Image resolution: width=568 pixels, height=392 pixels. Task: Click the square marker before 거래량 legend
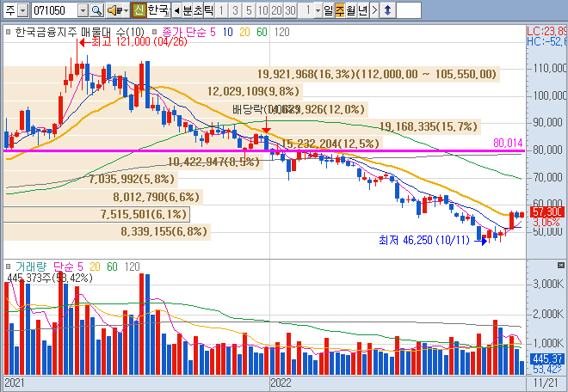click(9, 267)
